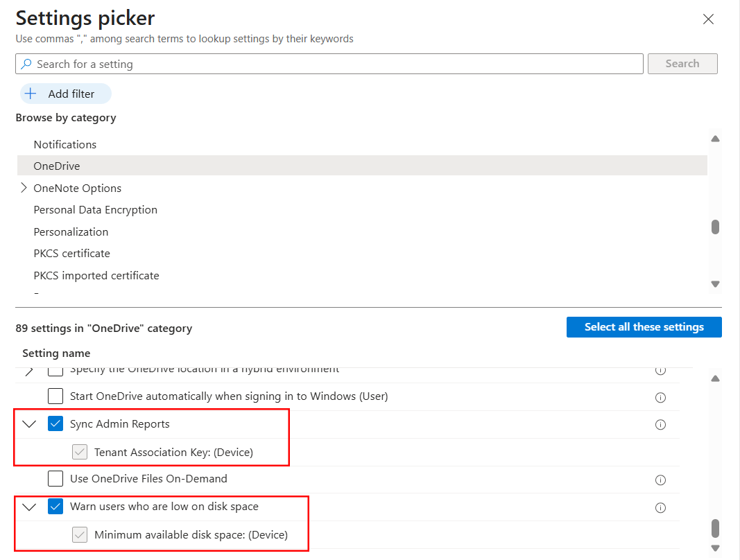Click category list scroll down arrow
740x560 pixels.
click(x=716, y=284)
